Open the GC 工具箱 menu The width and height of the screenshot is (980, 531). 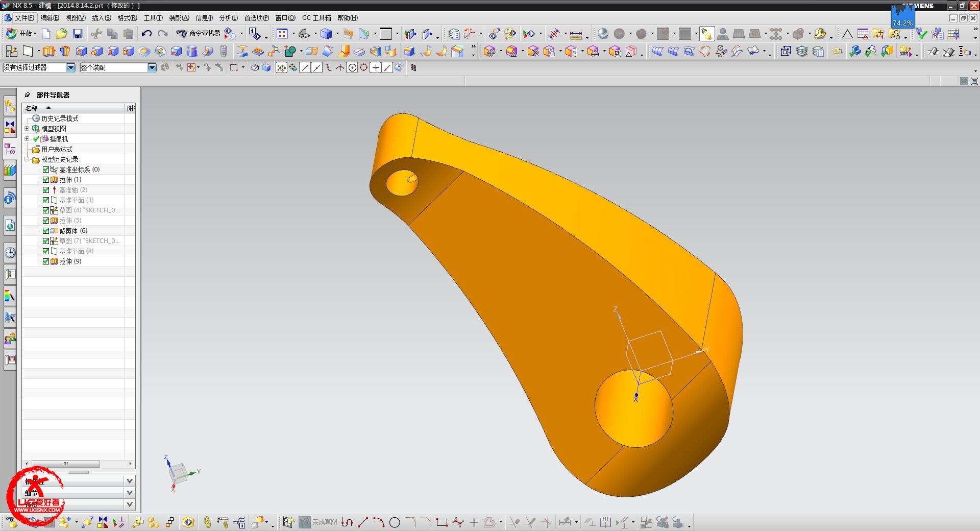click(x=316, y=18)
